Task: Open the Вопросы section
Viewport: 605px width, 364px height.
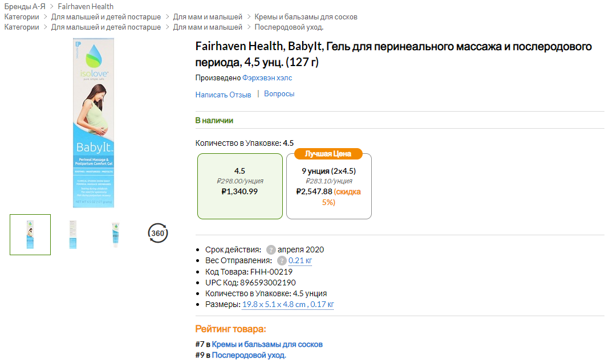Action: [278, 95]
